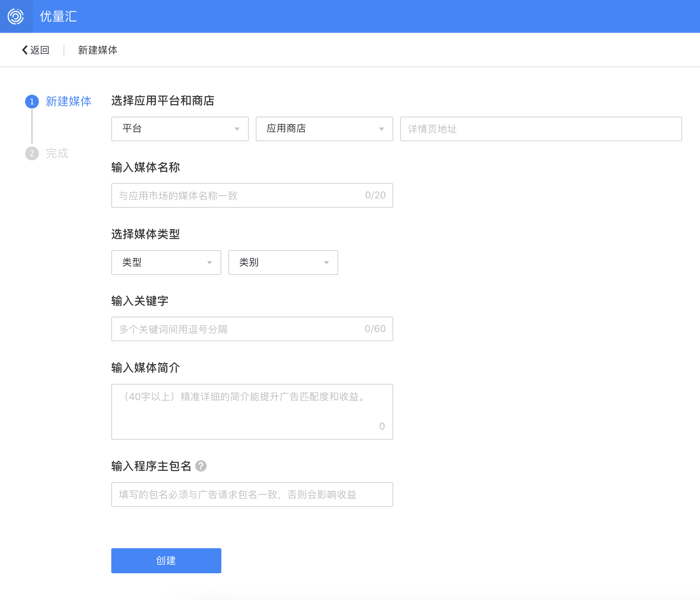Open the 类别 category dropdown
This screenshot has height=600, width=700.
click(x=283, y=262)
